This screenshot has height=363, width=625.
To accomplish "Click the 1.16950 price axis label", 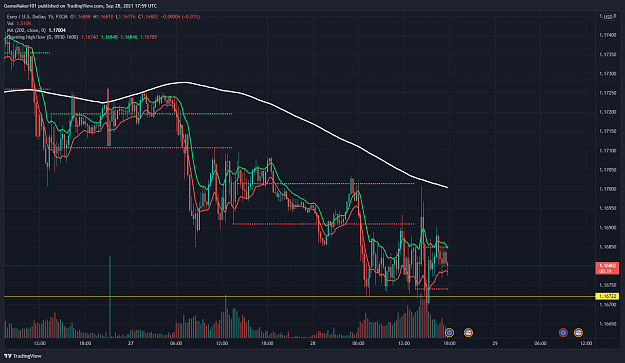I will [607, 208].
